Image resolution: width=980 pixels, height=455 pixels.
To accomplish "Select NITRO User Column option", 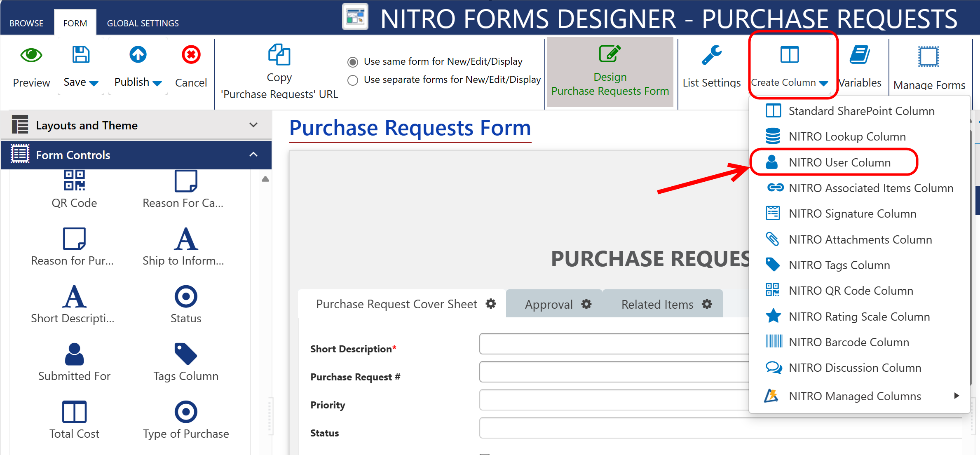I will pos(840,162).
